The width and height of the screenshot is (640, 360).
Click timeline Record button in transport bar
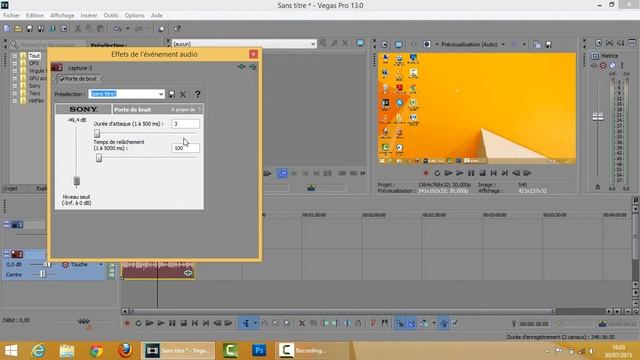coord(127,323)
